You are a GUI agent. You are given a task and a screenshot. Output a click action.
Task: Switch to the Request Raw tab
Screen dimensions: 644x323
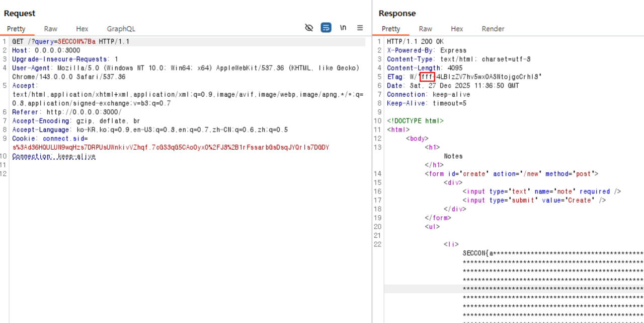pyautogui.click(x=50, y=29)
